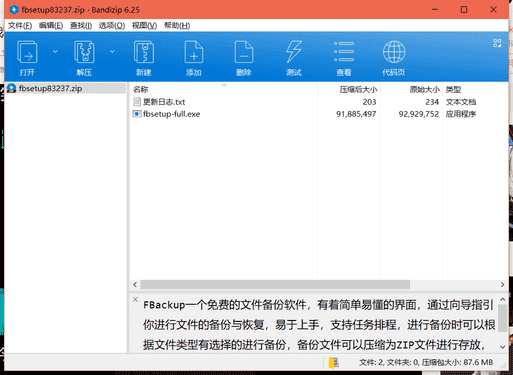
Task: Click the horizontal scrollbar right arrow
Action: [x=502, y=284]
